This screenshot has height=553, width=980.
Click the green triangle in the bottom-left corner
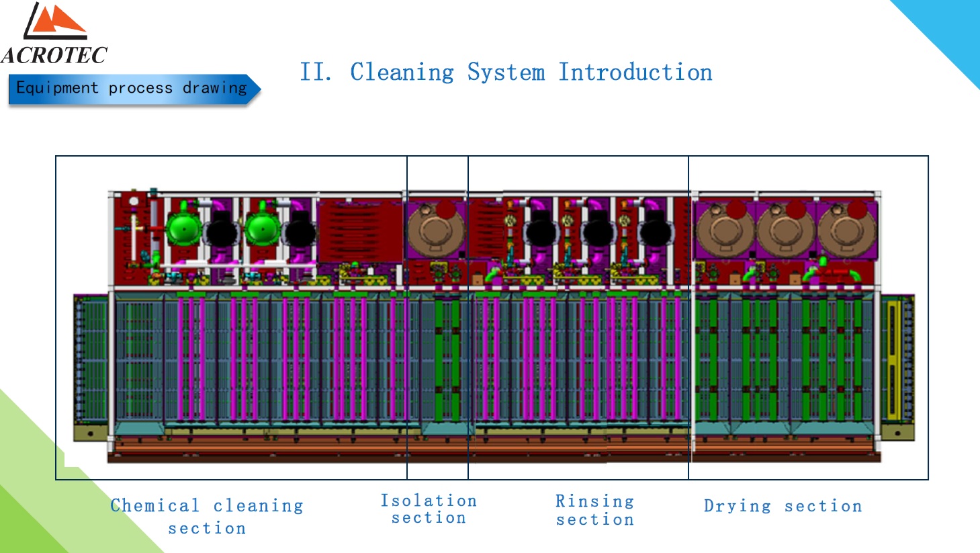click(x=40, y=497)
